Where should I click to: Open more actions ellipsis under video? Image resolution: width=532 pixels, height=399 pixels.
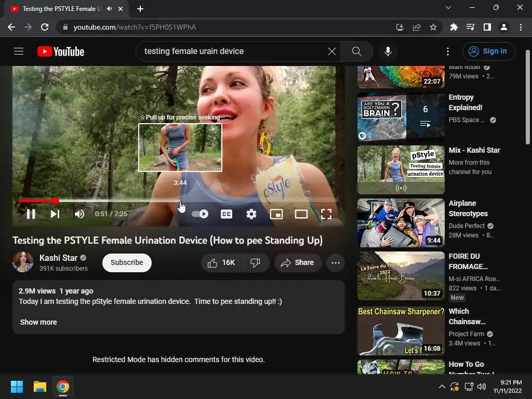click(x=336, y=262)
